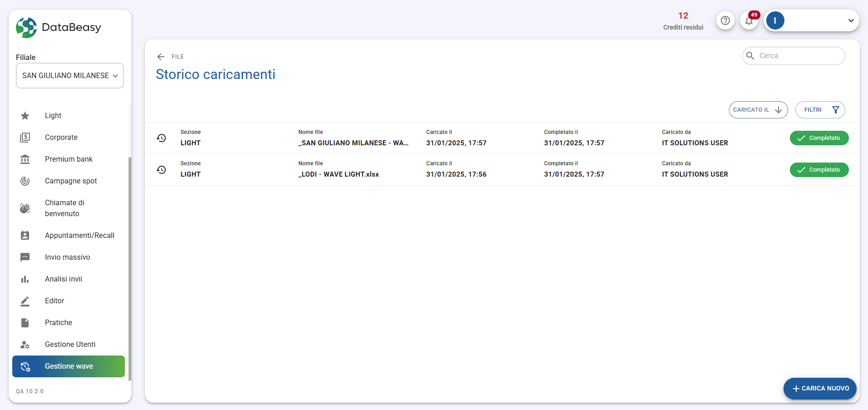Click history icon of SAN GIULIANO MILANESE file row
Image resolution: width=868 pixels, height=410 pixels.
click(x=161, y=138)
